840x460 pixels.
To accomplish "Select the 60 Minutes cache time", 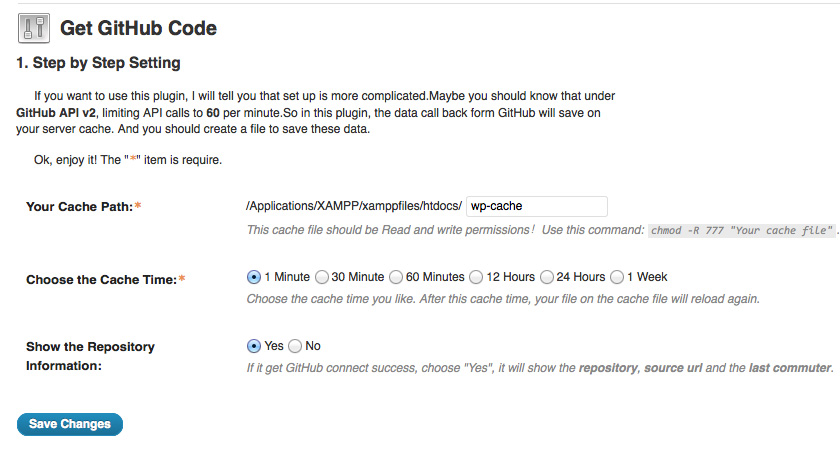I will (396, 277).
